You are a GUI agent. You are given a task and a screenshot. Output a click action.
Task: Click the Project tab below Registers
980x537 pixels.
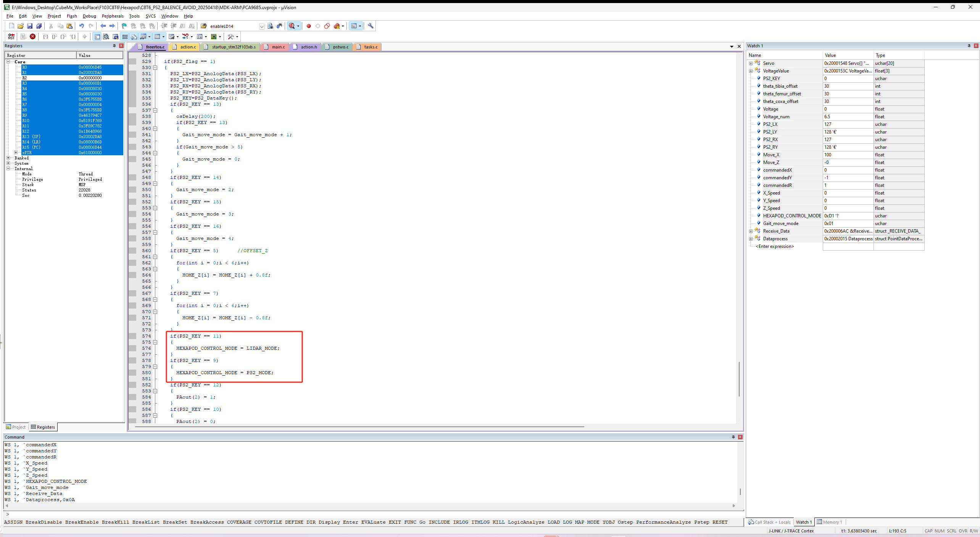(16, 427)
